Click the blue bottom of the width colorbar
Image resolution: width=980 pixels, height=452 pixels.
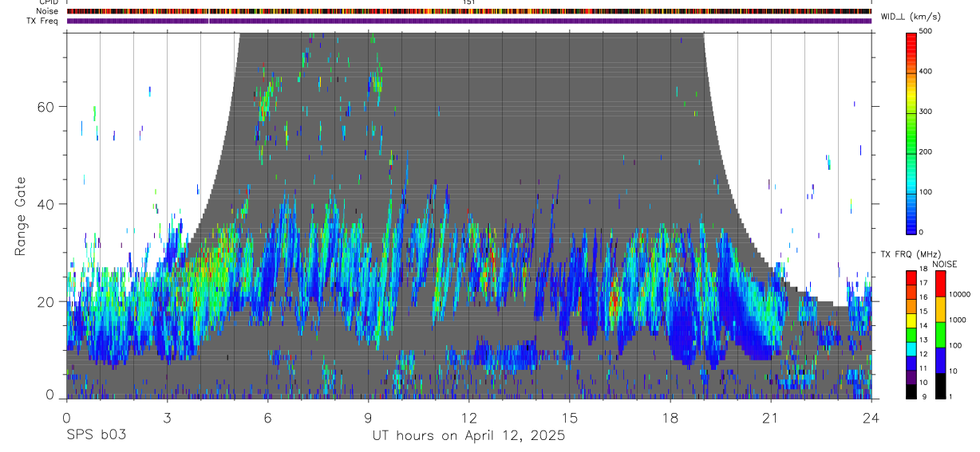coord(911,226)
